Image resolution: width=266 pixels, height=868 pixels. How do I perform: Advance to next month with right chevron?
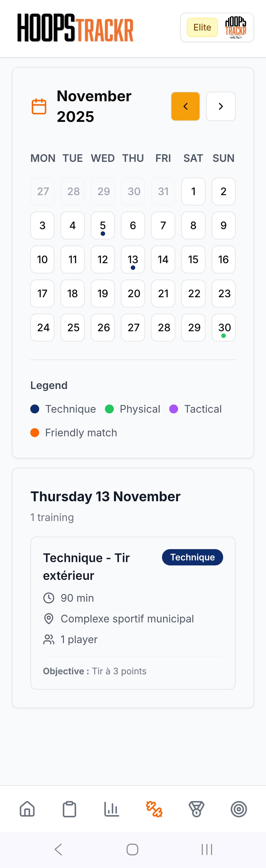coord(221,107)
